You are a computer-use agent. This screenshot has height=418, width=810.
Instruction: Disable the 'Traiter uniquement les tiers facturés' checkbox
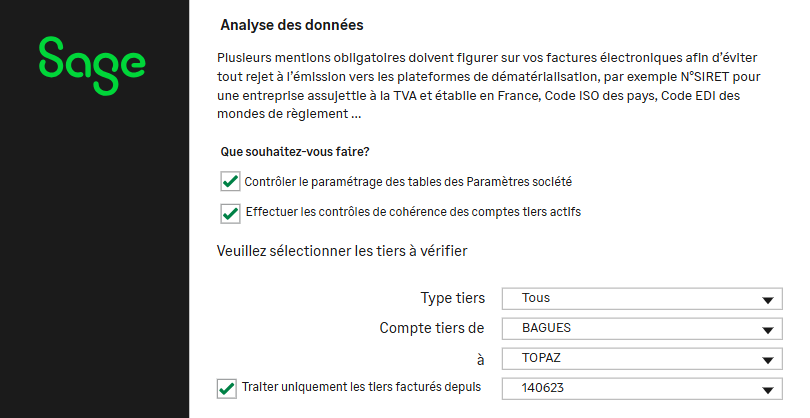[x=226, y=388]
